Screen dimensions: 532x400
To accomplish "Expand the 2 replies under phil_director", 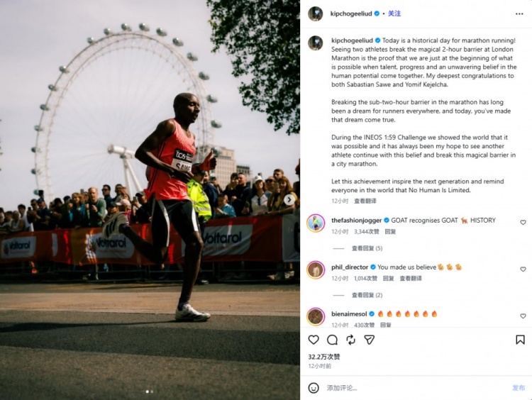I will pos(367,295).
